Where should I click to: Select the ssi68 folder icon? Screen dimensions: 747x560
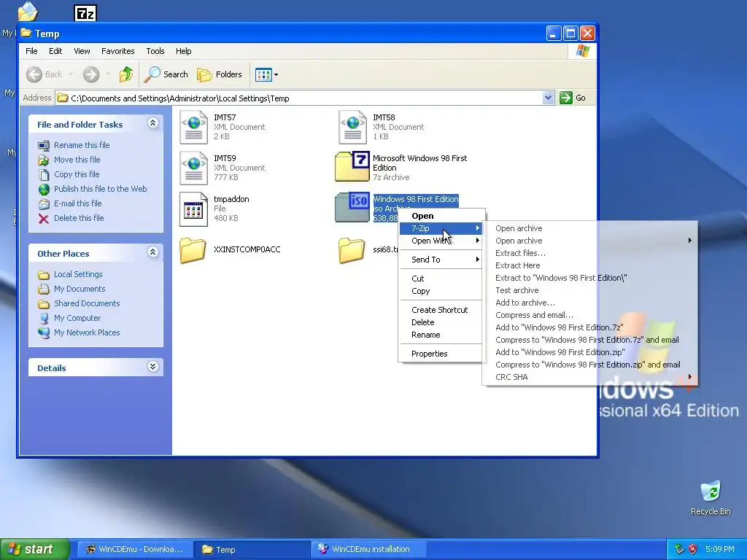352,250
